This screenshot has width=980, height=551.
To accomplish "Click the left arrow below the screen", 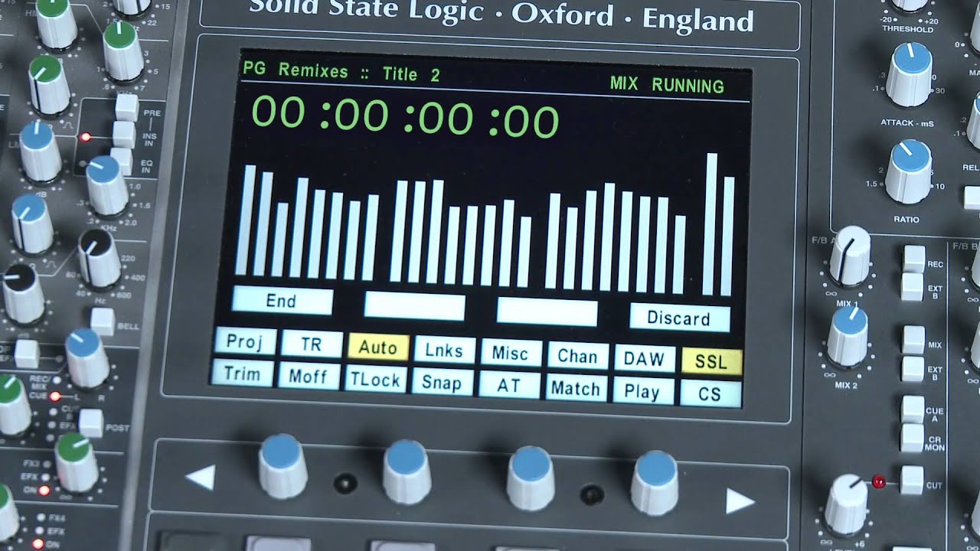I will pos(201,478).
